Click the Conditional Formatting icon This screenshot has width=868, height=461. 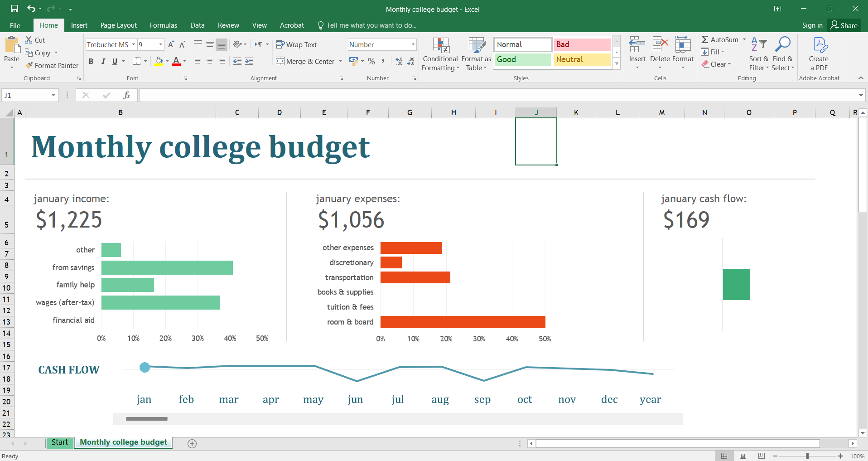tap(440, 46)
